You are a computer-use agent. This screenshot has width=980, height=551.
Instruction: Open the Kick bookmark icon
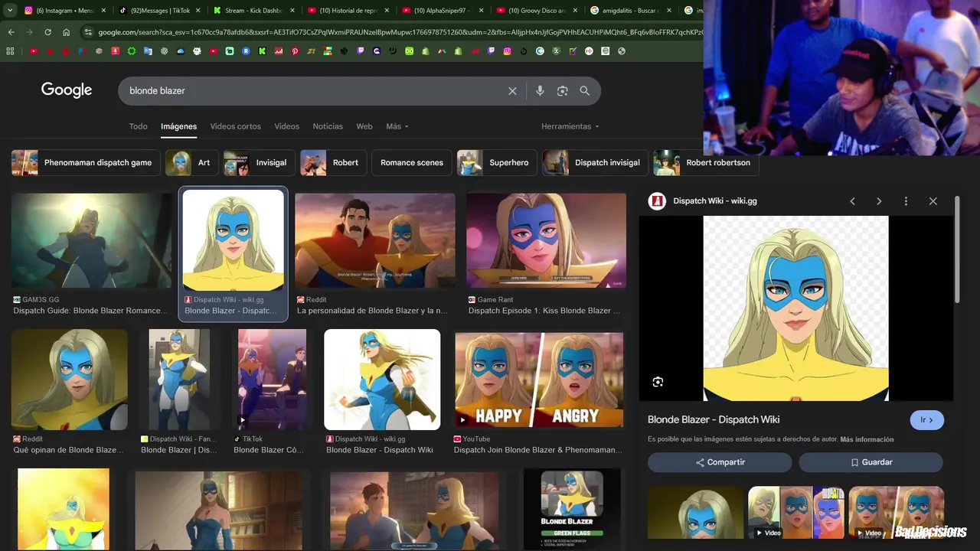(262, 51)
